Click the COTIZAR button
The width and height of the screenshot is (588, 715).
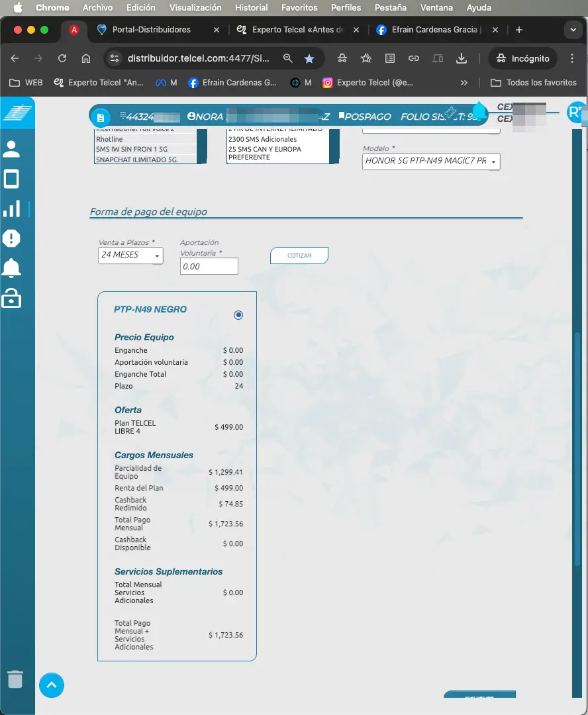point(299,256)
